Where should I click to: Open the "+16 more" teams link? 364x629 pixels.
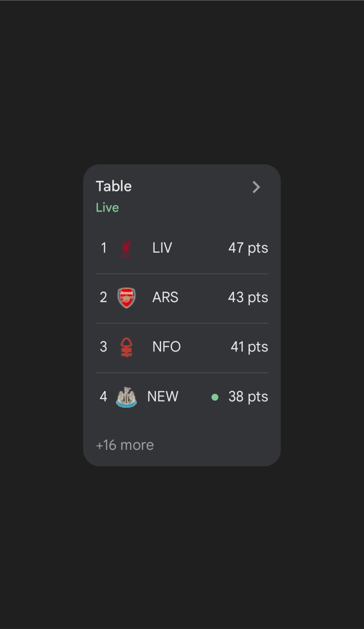tap(125, 445)
